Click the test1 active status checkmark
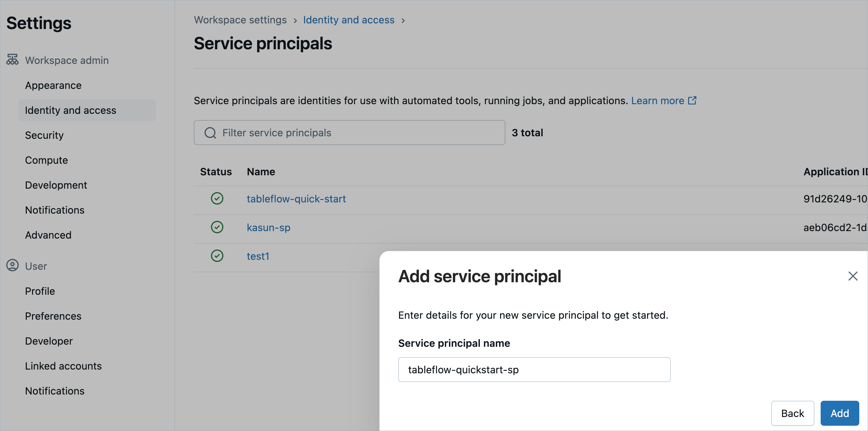868x431 pixels. 217,256
